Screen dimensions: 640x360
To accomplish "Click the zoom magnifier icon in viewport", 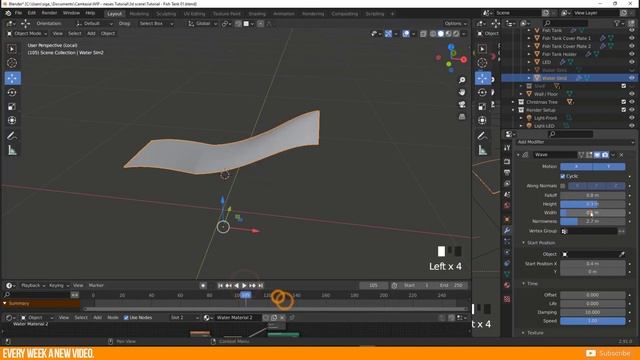I will click(462, 80).
